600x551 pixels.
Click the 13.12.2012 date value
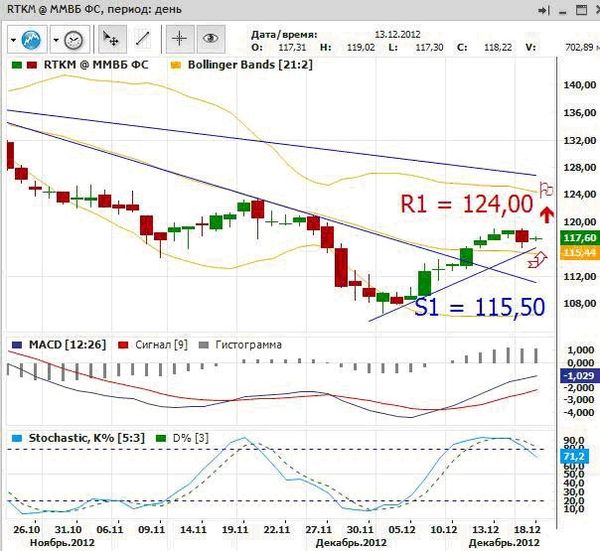click(398, 34)
